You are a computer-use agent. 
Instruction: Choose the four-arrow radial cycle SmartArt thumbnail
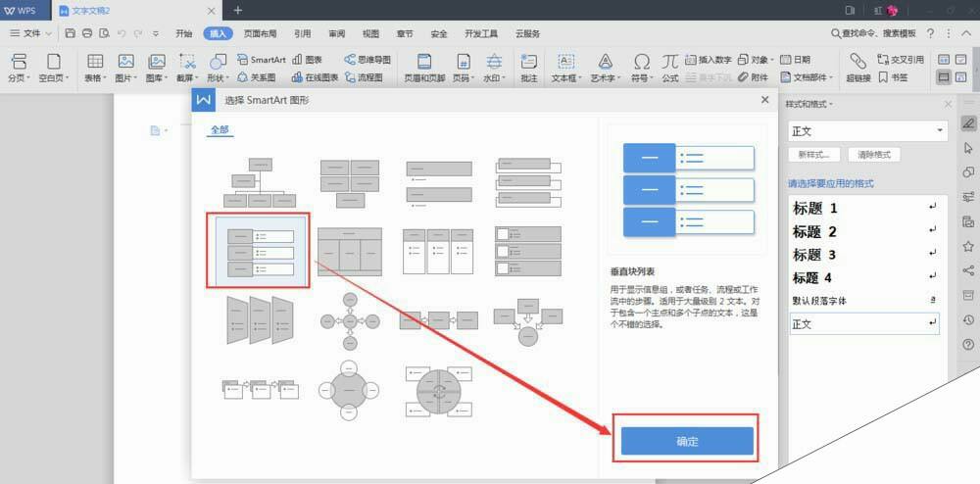[350, 321]
